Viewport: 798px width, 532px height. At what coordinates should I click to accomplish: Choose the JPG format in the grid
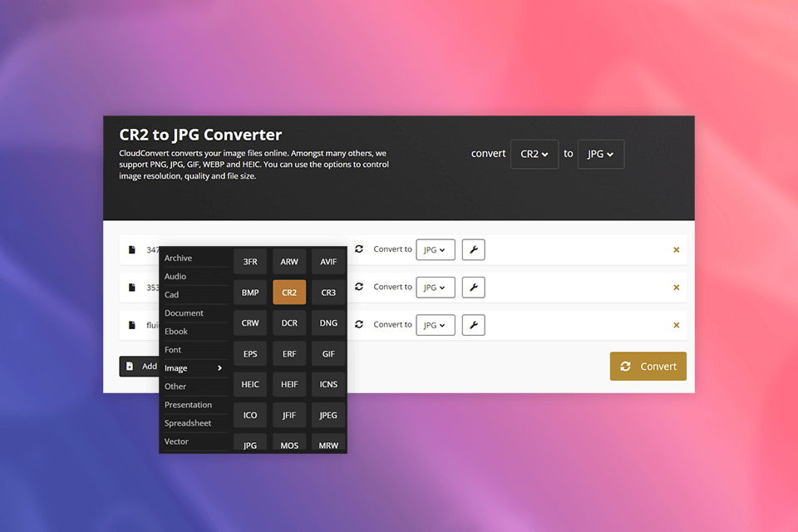pos(250,443)
